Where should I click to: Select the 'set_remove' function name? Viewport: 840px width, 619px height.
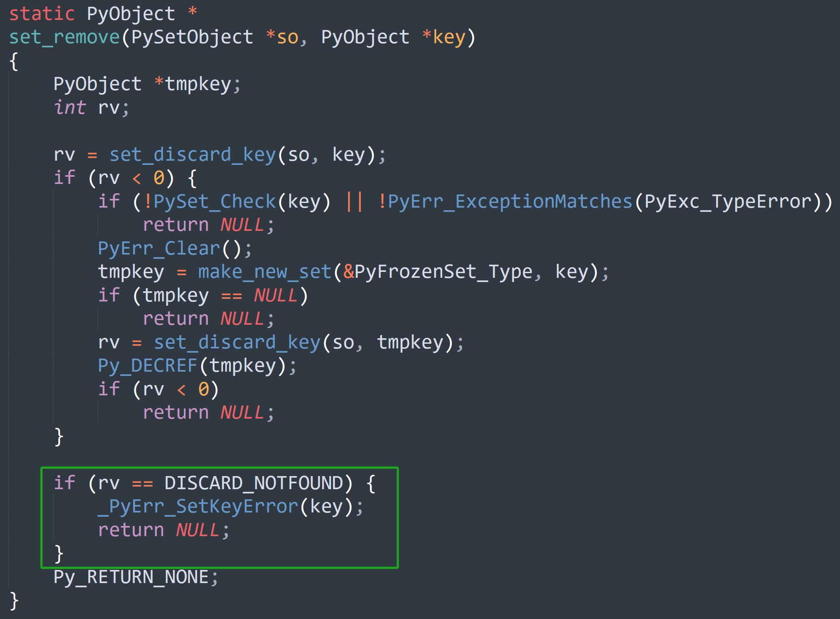coord(65,37)
